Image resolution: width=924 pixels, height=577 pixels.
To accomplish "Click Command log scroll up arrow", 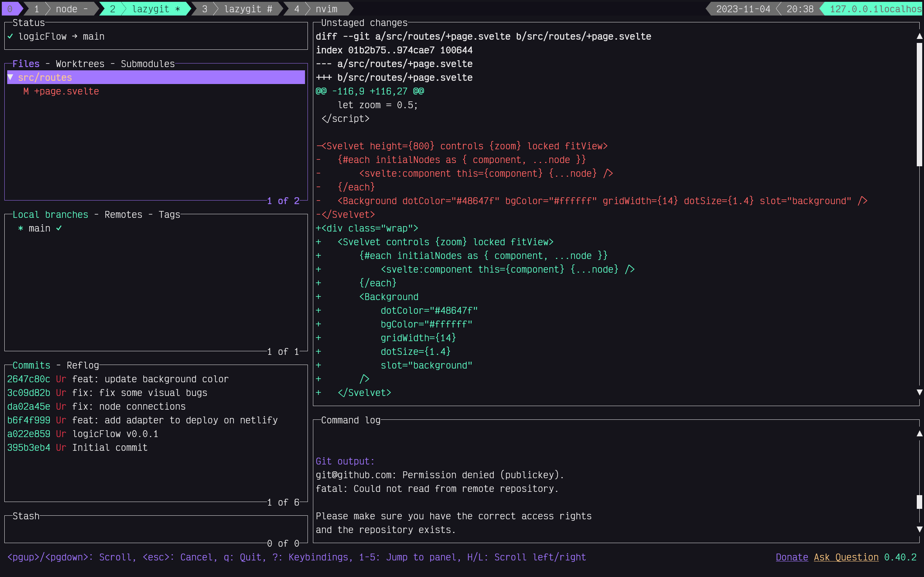I will [919, 433].
